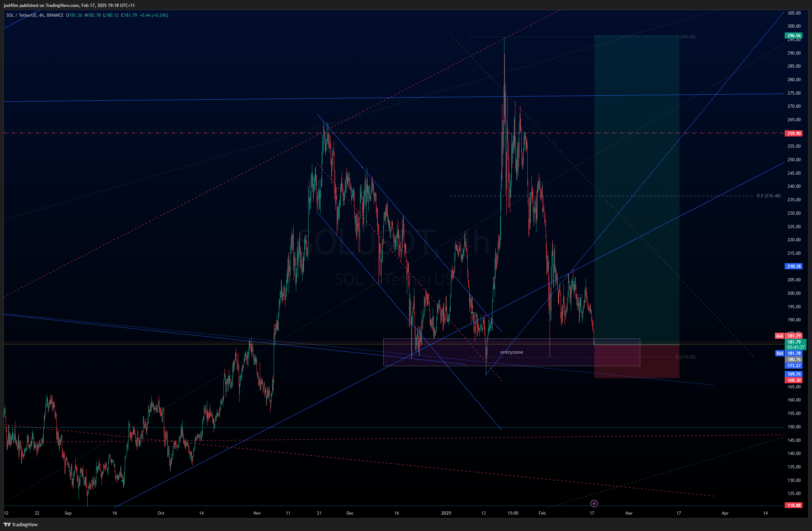Viewport: 812px width, 531px height.
Task: Click the lightning bolt event icon on the time axis
Action: pyautogui.click(x=594, y=503)
